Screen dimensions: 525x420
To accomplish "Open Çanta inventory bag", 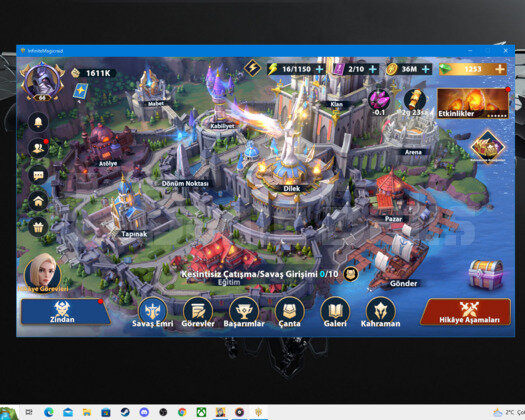I will pos(289,312).
